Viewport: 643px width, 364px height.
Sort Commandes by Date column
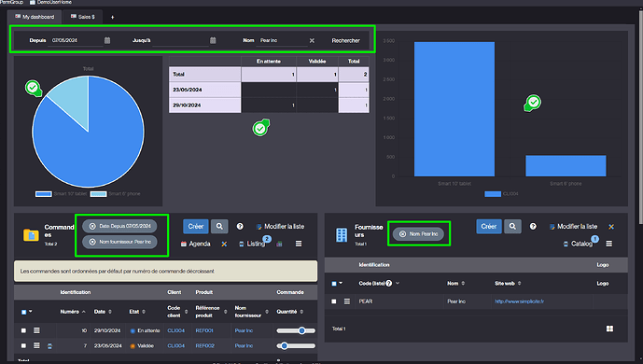[x=103, y=312]
